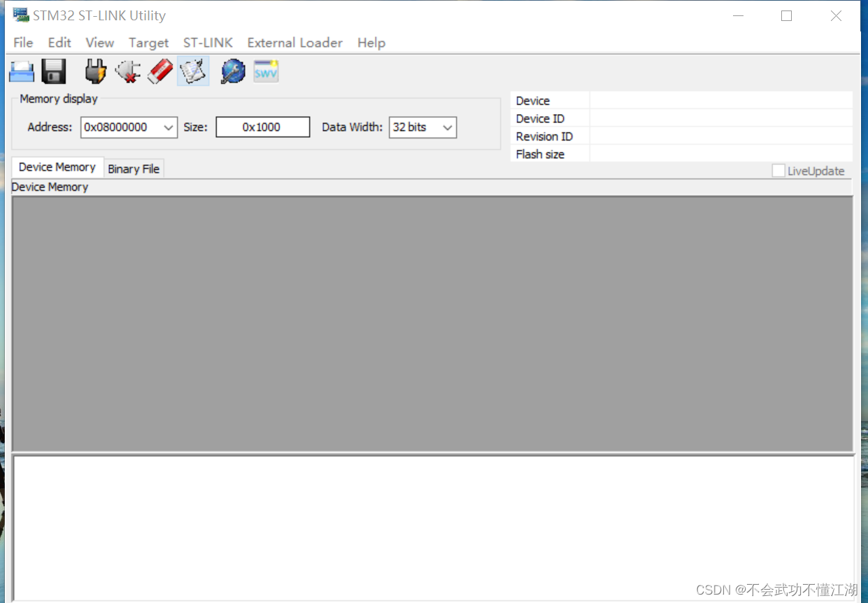
Task: Open the File menu
Action: [x=23, y=43]
